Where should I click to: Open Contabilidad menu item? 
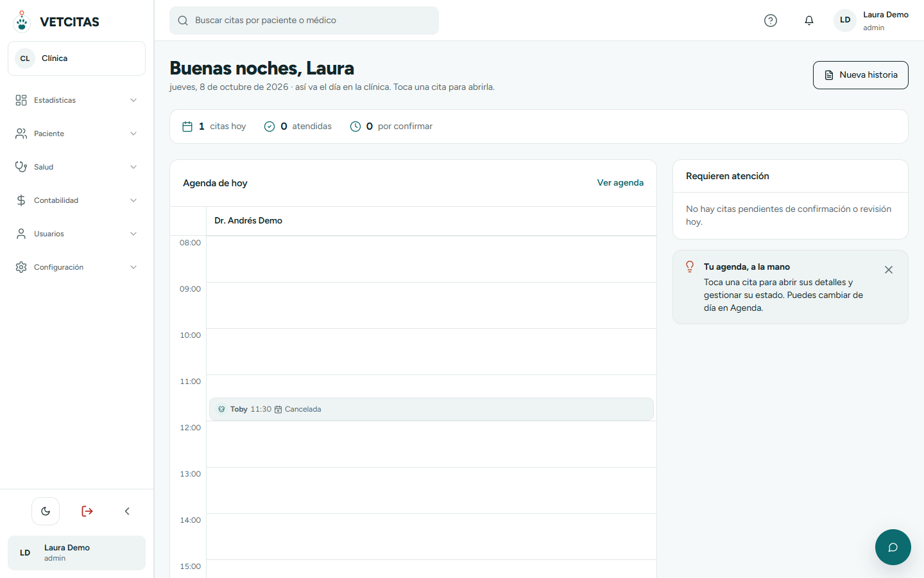(x=76, y=200)
